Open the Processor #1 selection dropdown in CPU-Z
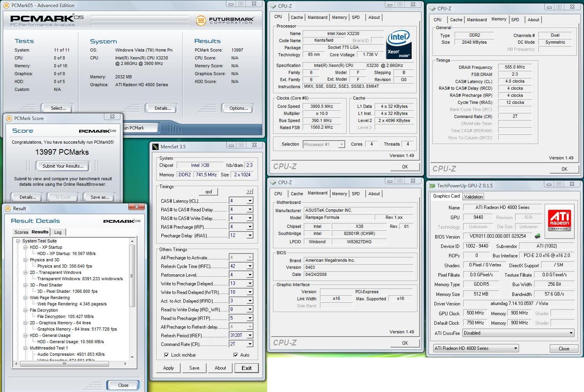584x392 pixels. point(342,144)
